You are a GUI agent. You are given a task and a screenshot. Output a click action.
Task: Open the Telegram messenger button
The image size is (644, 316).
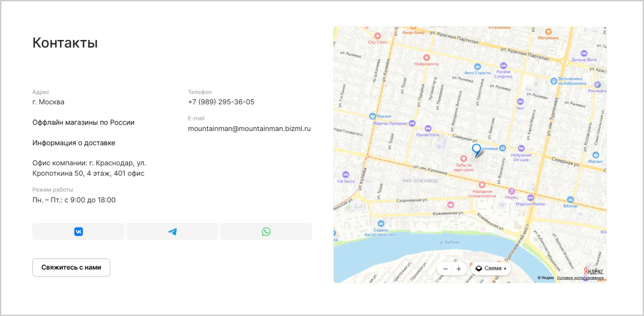click(x=172, y=231)
